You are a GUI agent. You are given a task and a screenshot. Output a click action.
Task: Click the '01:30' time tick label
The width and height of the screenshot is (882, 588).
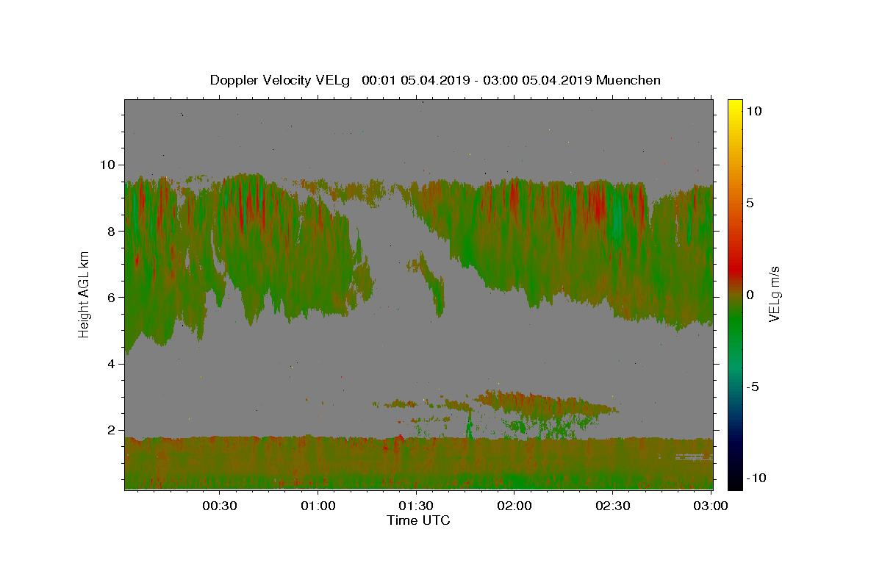[416, 506]
